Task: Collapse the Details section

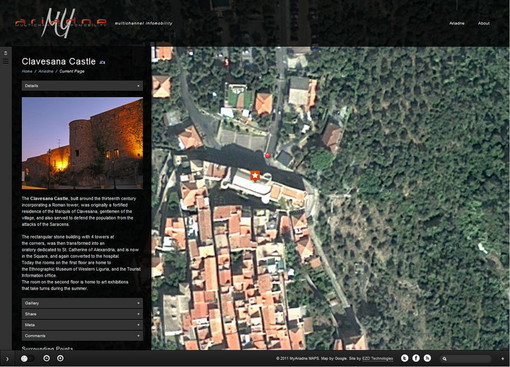Action: (x=82, y=86)
